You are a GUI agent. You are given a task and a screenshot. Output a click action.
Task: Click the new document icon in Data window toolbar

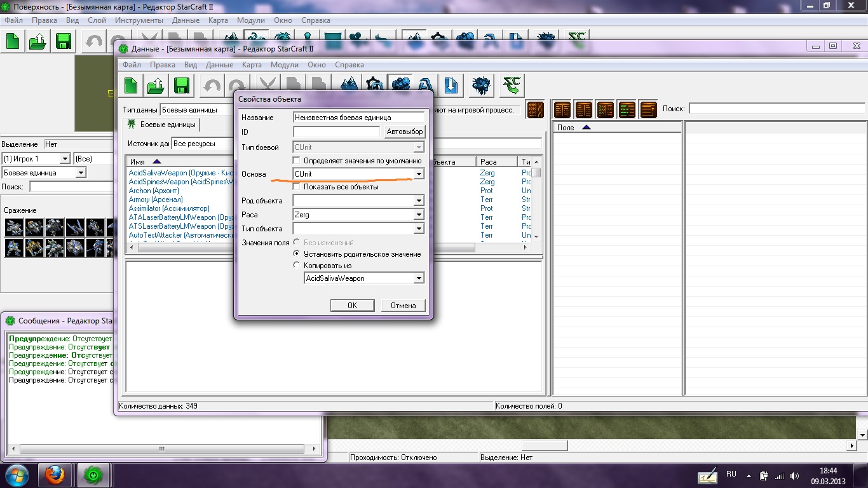tap(131, 85)
